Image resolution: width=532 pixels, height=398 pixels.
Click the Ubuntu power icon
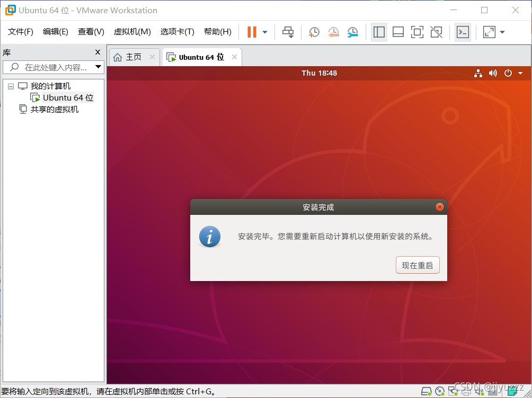pyautogui.click(x=508, y=73)
